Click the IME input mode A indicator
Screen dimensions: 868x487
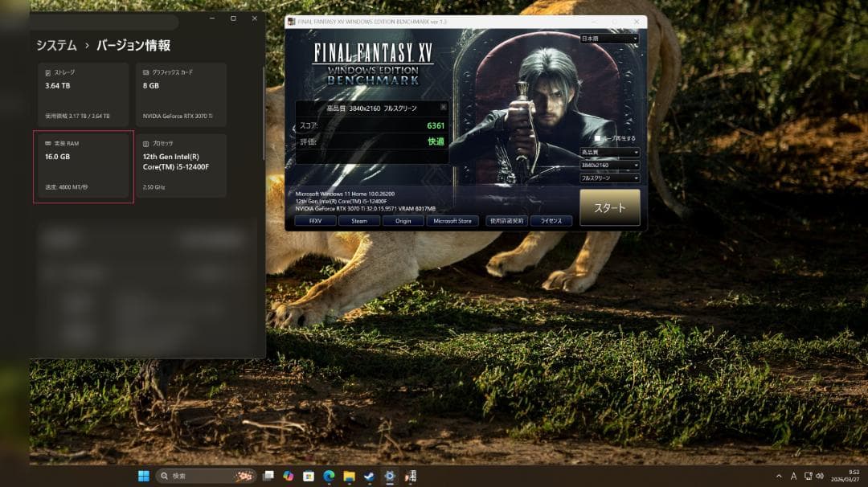[793, 476]
